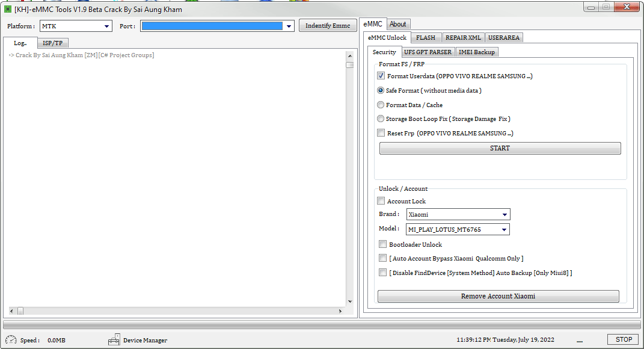The height and width of the screenshot is (349, 644).
Task: Click the application icon in the title bar
Action: 8,8
